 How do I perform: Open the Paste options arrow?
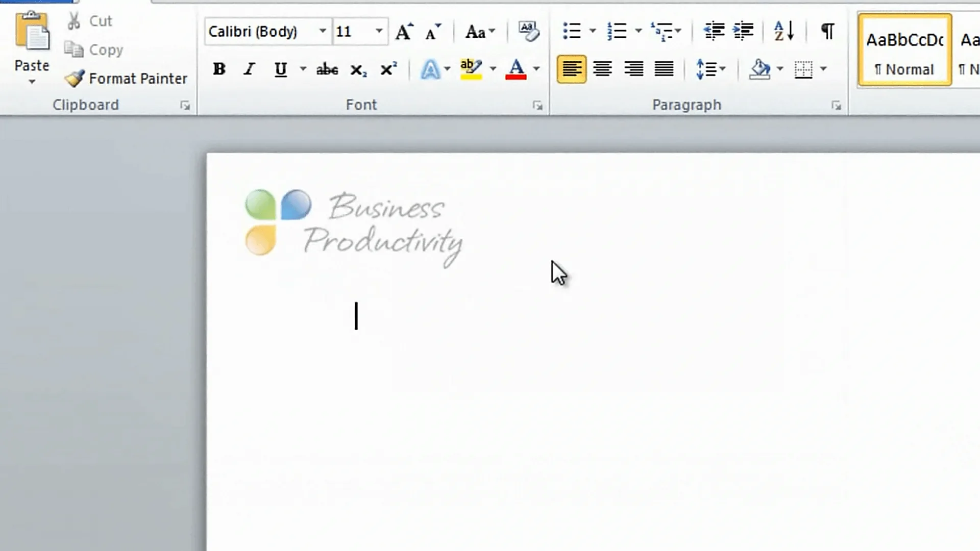(x=32, y=82)
